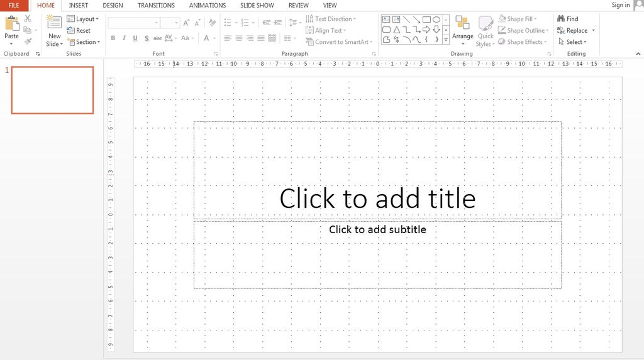The image size is (644, 360).
Task: Click the Cut scissors icon
Action: point(28,19)
